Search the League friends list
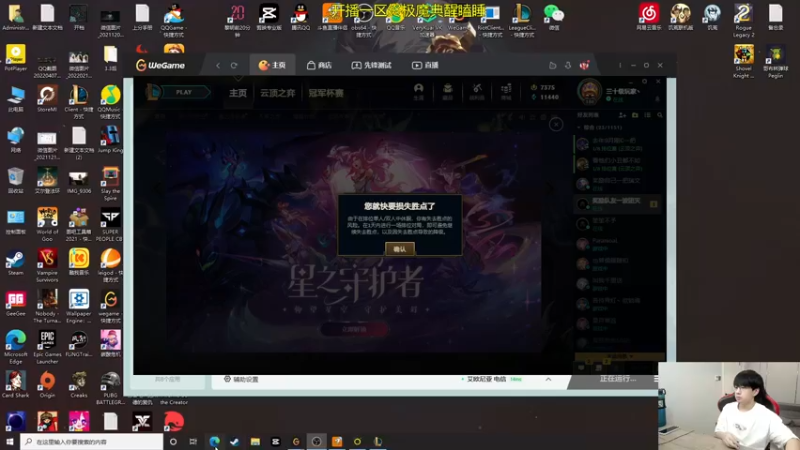Screen dimensions: 800x450 [660, 115]
